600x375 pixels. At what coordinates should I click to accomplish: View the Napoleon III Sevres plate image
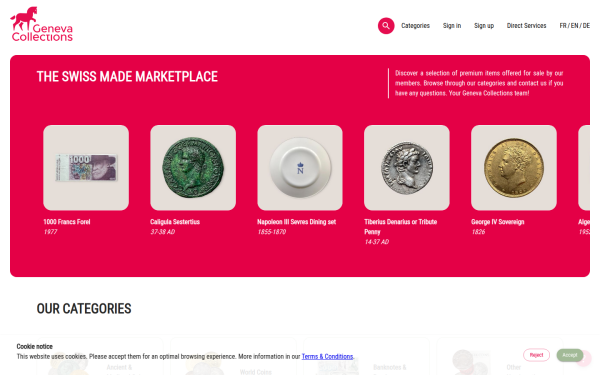(x=300, y=168)
